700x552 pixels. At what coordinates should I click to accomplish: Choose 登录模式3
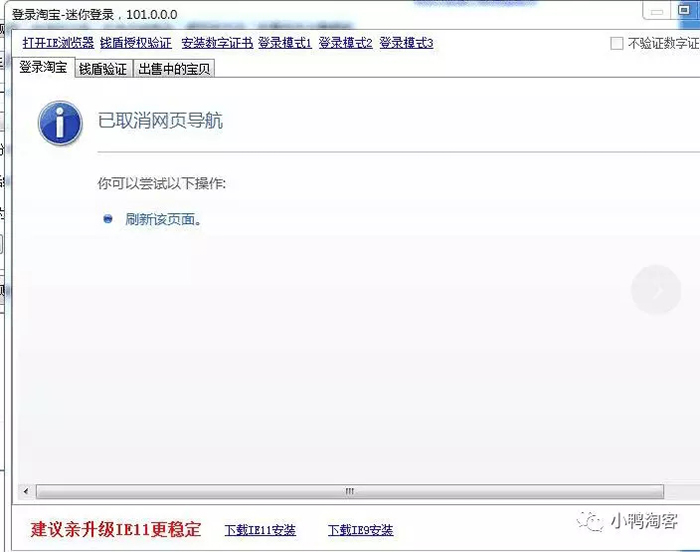(406, 43)
